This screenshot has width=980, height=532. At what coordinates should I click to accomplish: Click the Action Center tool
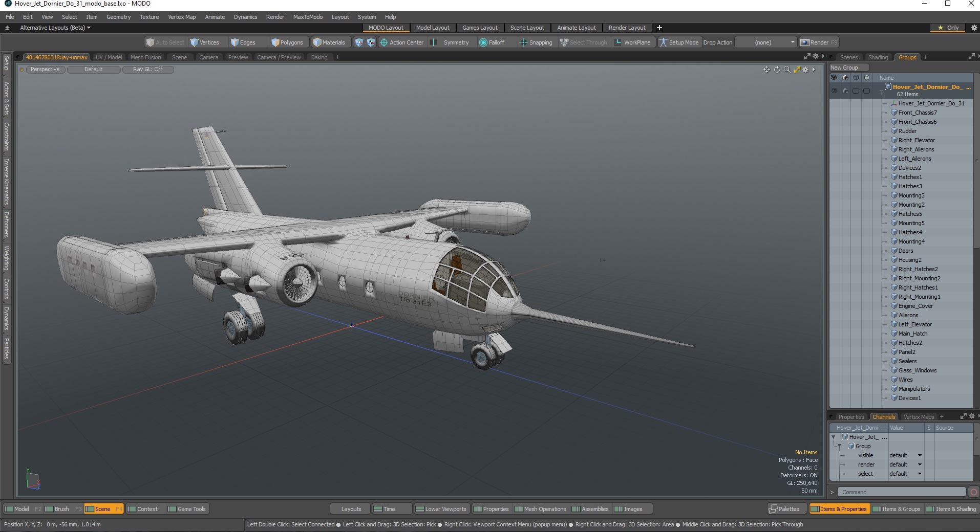pos(401,42)
